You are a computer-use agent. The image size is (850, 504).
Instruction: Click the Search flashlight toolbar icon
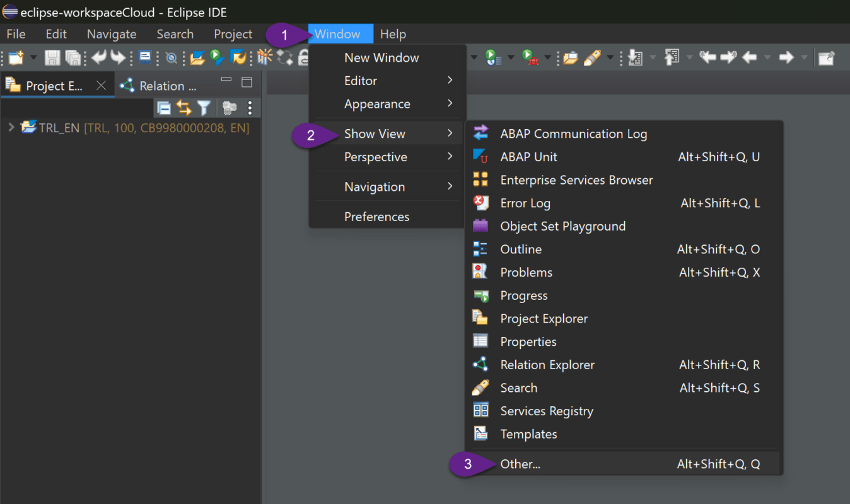tap(592, 58)
